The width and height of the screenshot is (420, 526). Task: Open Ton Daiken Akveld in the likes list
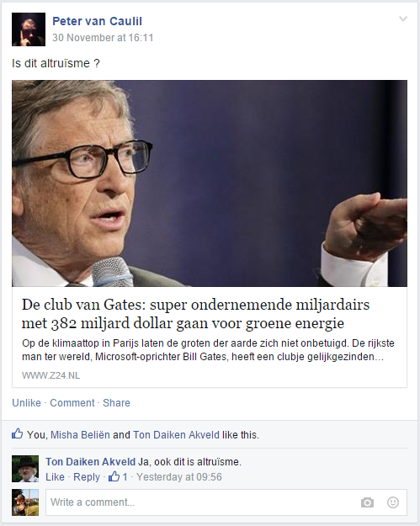176,435
